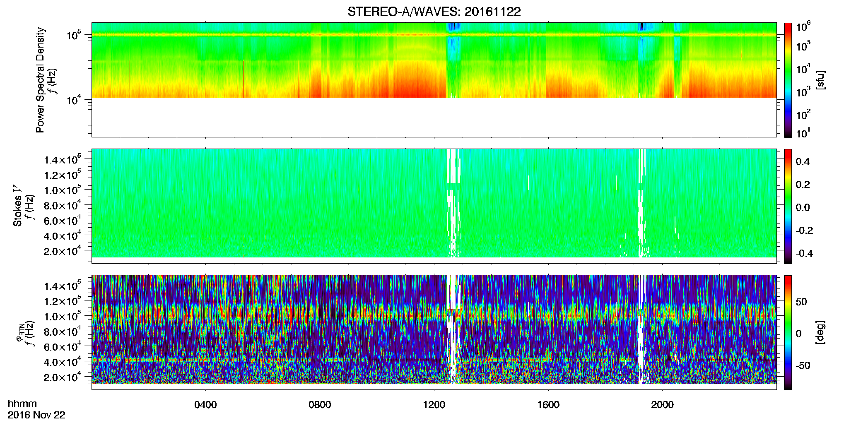
Task: Click the 50 label on degree colorbar
Action: (x=802, y=302)
